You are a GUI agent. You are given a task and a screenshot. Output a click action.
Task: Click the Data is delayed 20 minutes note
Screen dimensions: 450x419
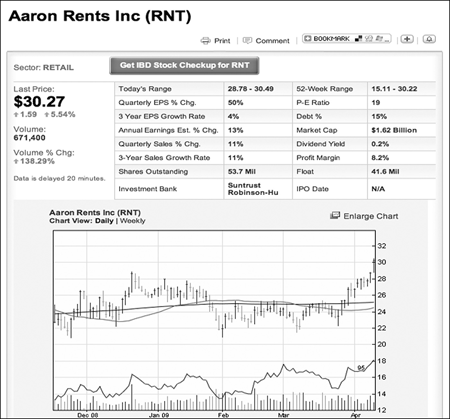point(59,178)
